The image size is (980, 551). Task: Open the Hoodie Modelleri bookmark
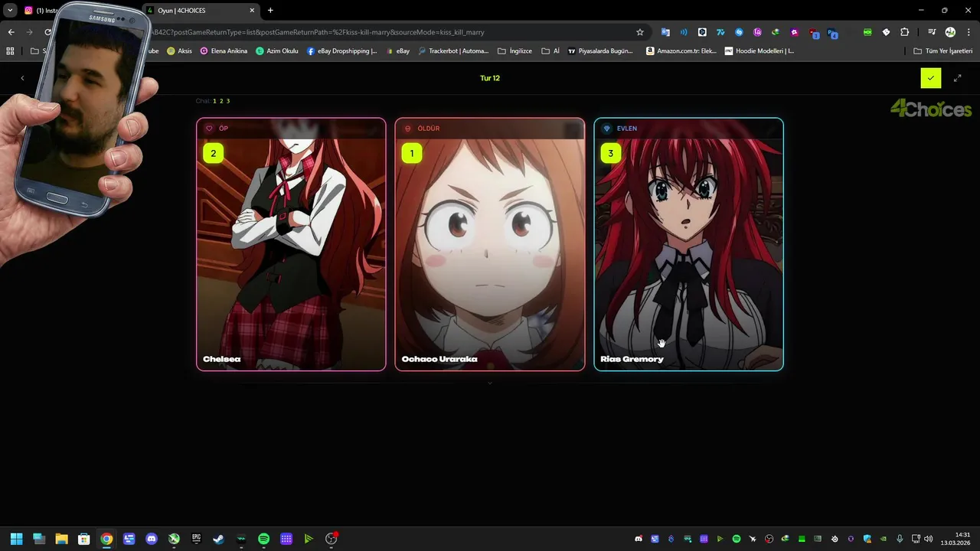pos(759,51)
